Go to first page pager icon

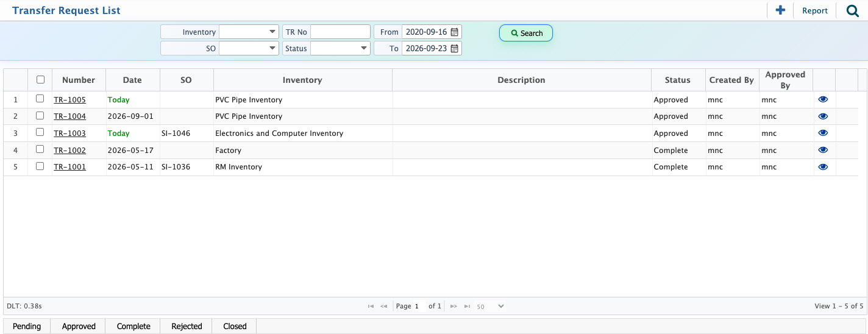371,306
